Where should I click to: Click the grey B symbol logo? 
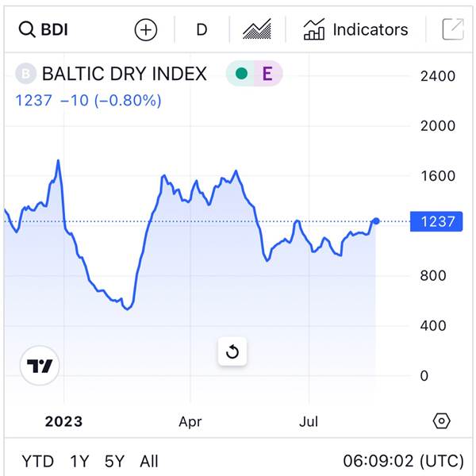26,74
